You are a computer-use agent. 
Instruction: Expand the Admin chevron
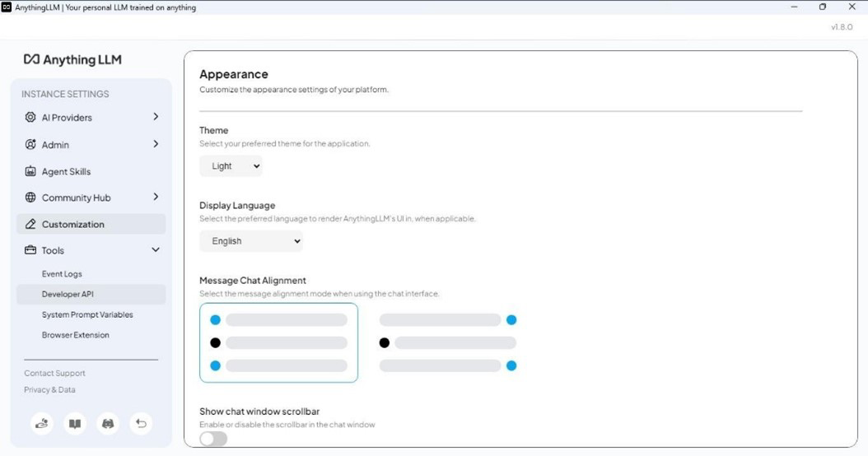(x=156, y=144)
